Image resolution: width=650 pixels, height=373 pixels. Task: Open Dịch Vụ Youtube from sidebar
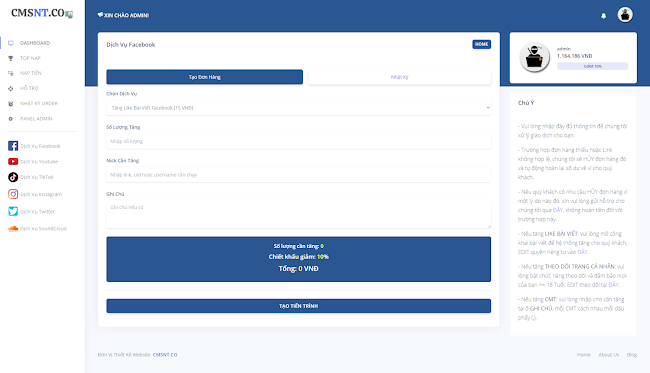click(x=33, y=162)
